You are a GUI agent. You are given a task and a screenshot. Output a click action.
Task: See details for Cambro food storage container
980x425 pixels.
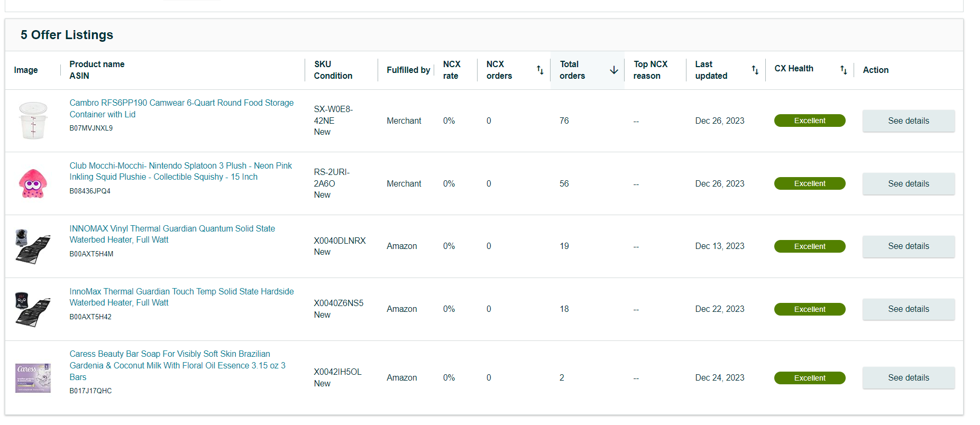pyautogui.click(x=909, y=121)
